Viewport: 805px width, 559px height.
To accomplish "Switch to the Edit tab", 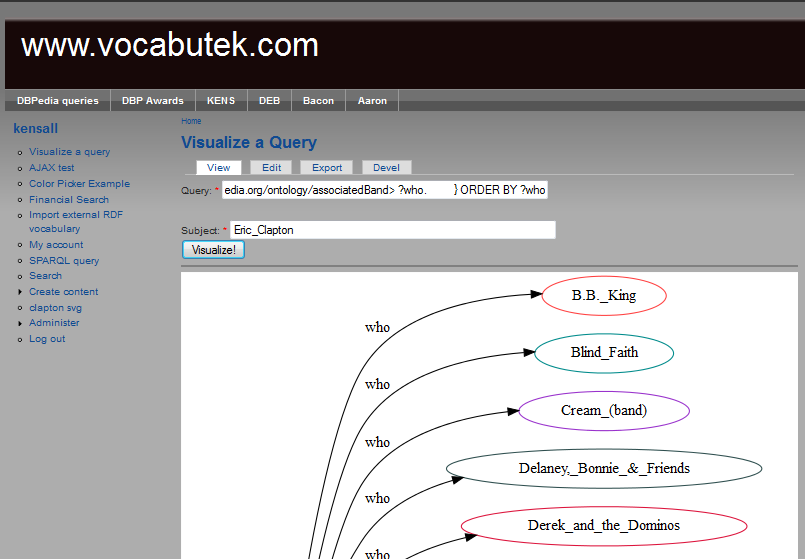I will tap(271, 167).
